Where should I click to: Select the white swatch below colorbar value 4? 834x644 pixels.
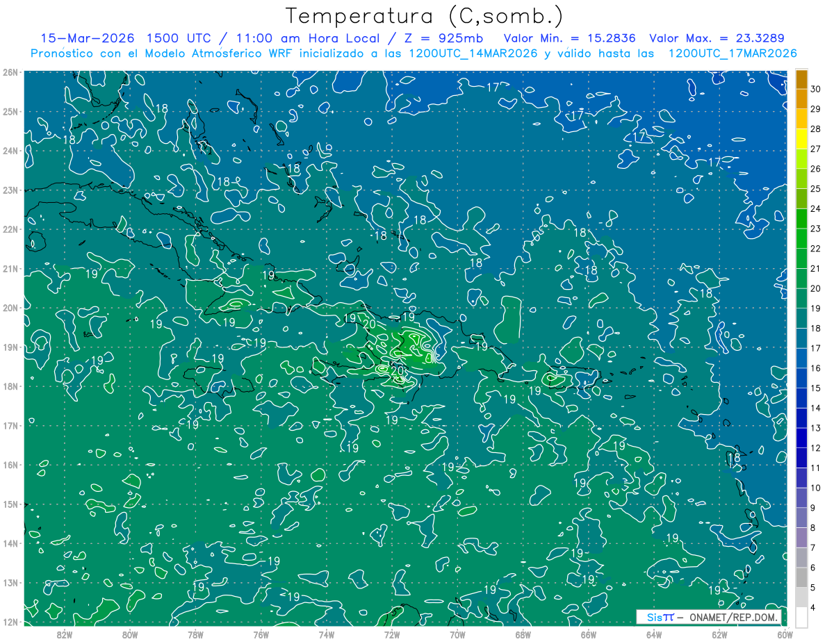pyautogui.click(x=801, y=617)
